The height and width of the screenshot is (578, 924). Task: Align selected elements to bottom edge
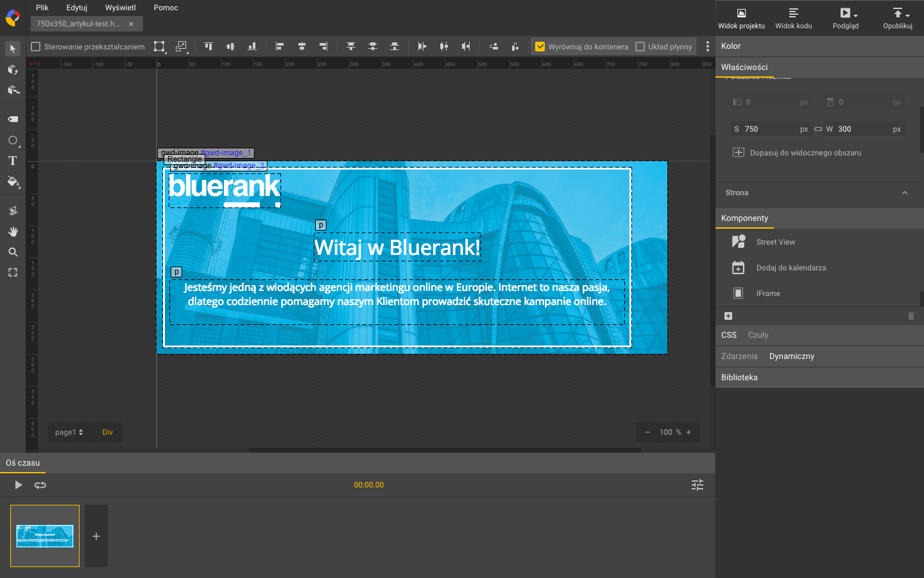tap(252, 46)
